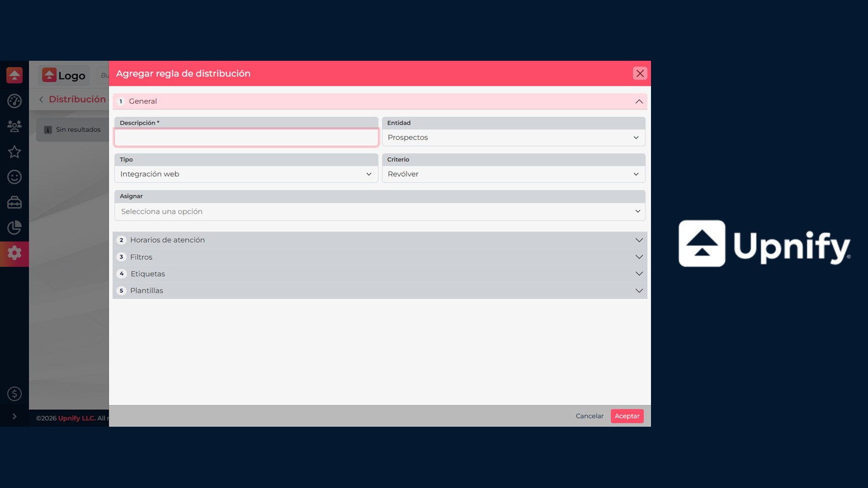Open the Tipo dropdown showing Integración web
The image size is (868, 488).
pos(246,174)
